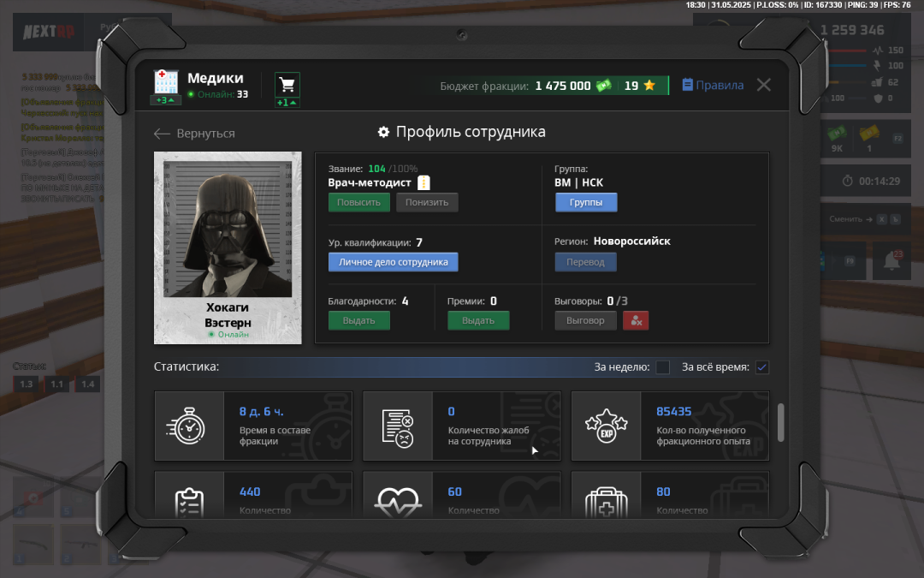
Task: Open Личное дело сотрудника
Action: pos(393,262)
